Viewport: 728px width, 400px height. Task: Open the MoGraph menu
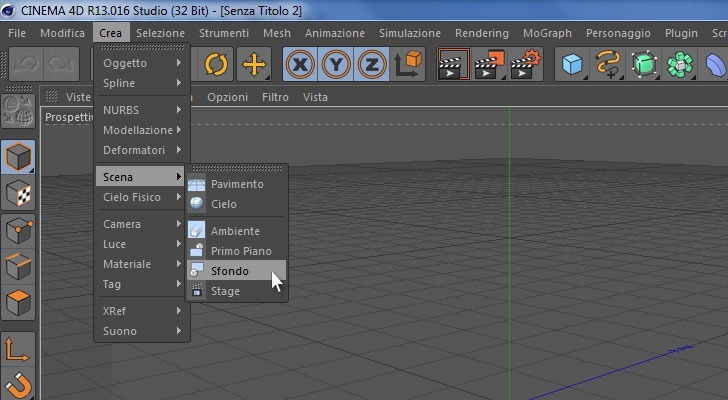pos(547,33)
